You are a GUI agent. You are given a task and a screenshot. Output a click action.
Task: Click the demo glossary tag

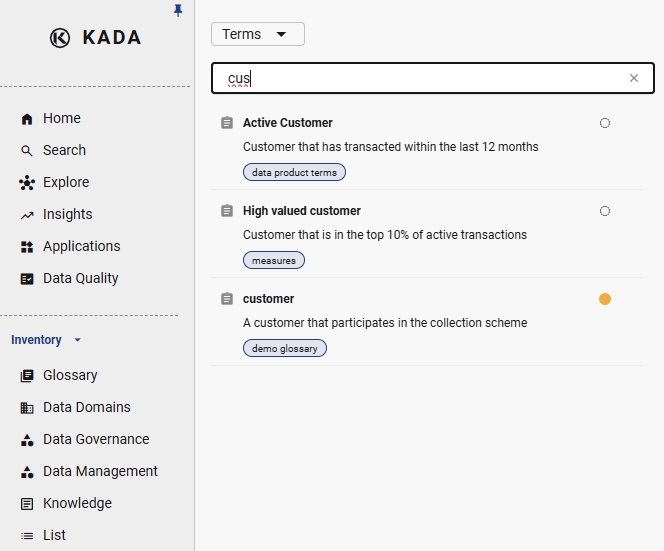tap(284, 348)
